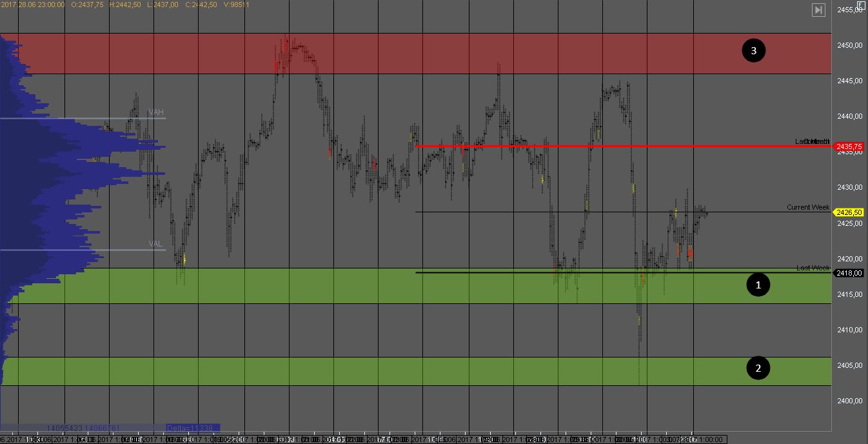868x444 pixels.
Task: Select the VAL value area low label
Action: [x=155, y=244]
